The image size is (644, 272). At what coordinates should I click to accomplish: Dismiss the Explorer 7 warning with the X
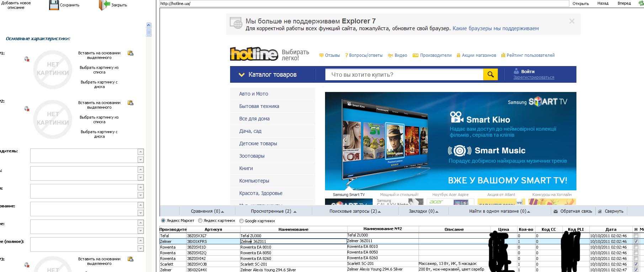coord(572,21)
